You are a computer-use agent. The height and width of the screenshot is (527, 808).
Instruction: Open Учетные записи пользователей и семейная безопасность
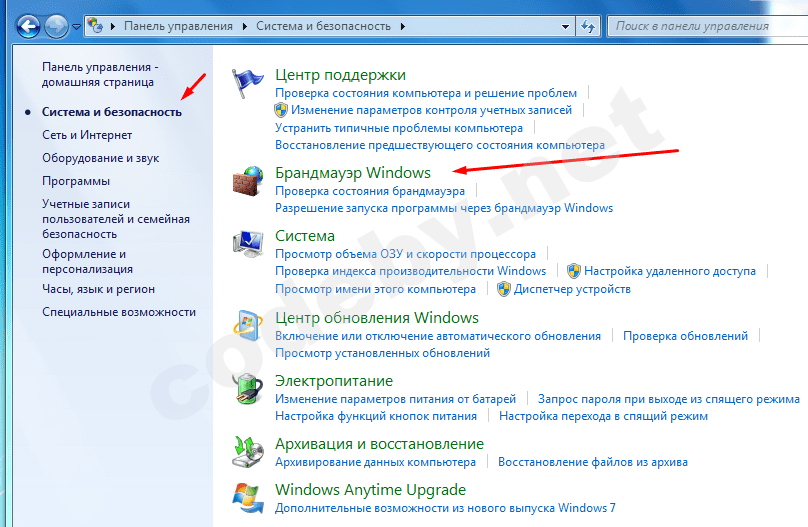116,219
